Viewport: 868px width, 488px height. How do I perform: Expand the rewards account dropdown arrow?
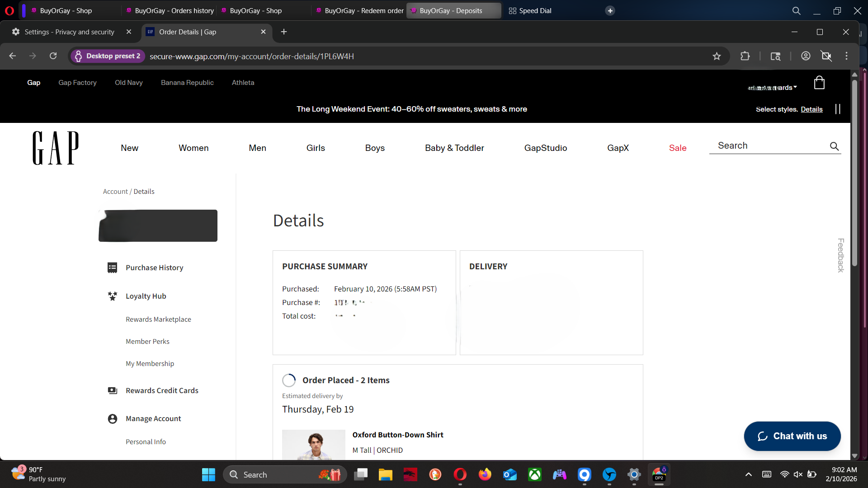click(795, 87)
